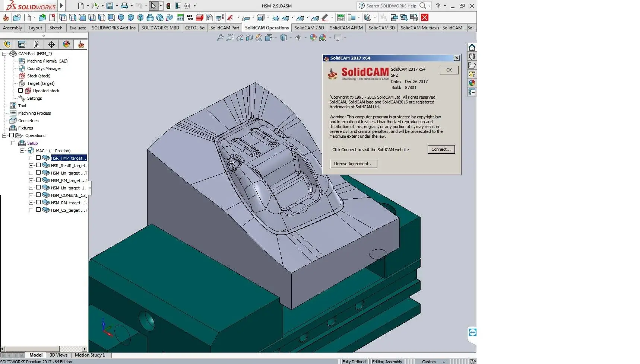Image resolution: width=640 pixels, height=364 pixels.
Task: Expand the SOLIDWORKS menu arrow beside logo
Action: point(61,6)
